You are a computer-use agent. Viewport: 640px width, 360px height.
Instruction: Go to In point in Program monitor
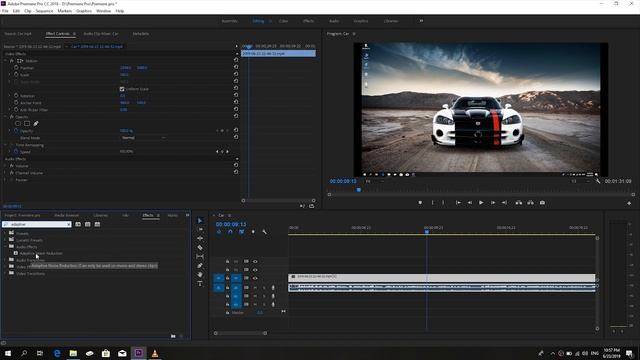[x=458, y=202]
